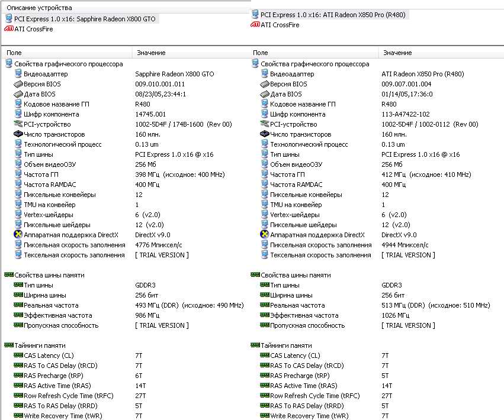Click the Описание устройства header
Screen dimensions: 504x420
tap(39, 8)
